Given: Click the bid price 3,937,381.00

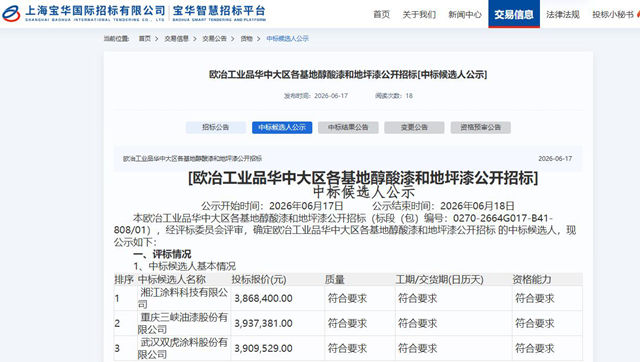Looking at the screenshot, I should point(263,323).
